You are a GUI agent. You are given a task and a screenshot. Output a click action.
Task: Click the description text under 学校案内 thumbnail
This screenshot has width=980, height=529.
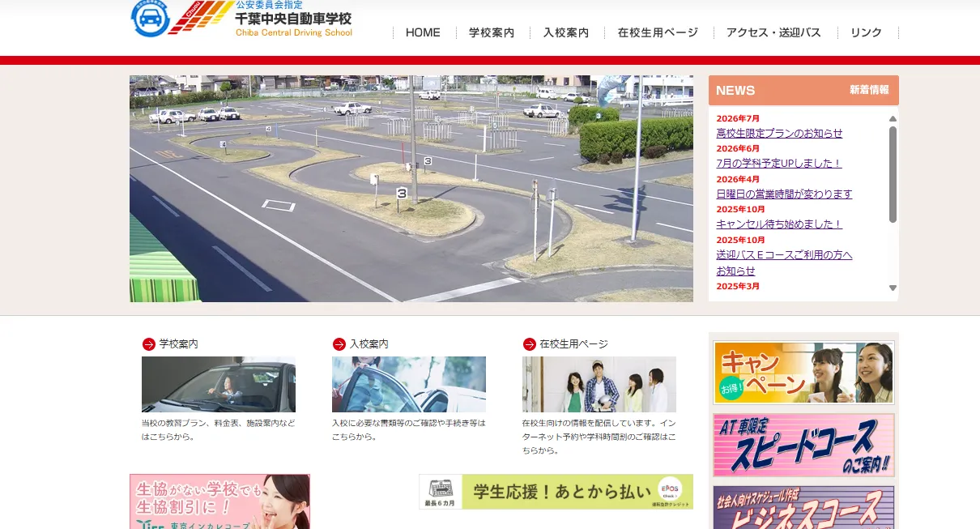219,429
